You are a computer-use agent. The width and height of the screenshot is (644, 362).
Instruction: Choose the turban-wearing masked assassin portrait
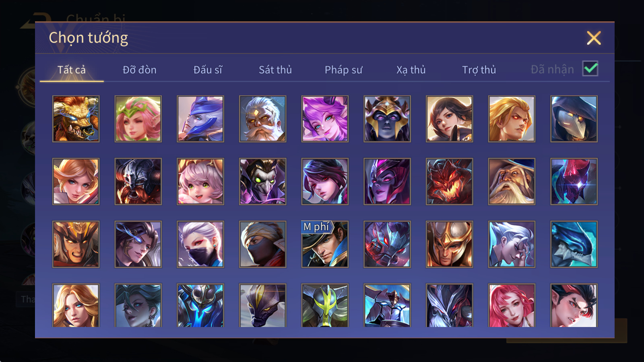tap(262, 244)
